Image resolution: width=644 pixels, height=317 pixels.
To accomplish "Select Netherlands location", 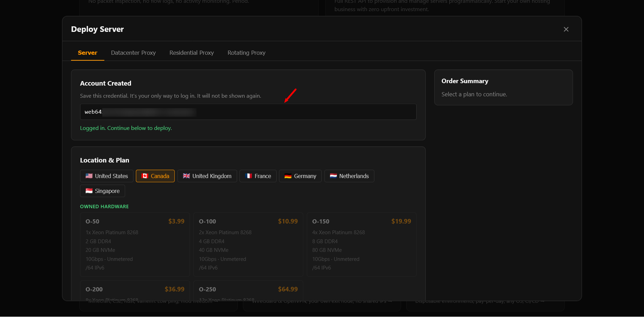I will 349,176.
